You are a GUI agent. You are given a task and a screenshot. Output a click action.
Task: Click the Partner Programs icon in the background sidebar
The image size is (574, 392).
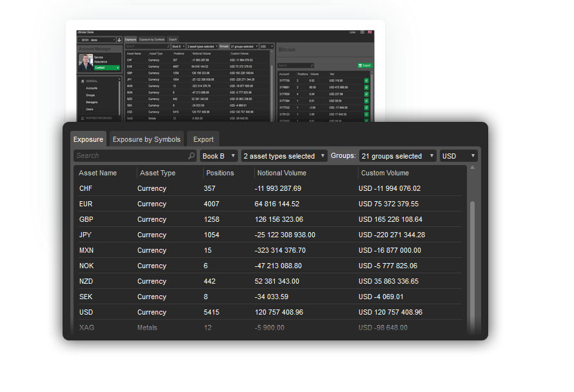coord(83,118)
